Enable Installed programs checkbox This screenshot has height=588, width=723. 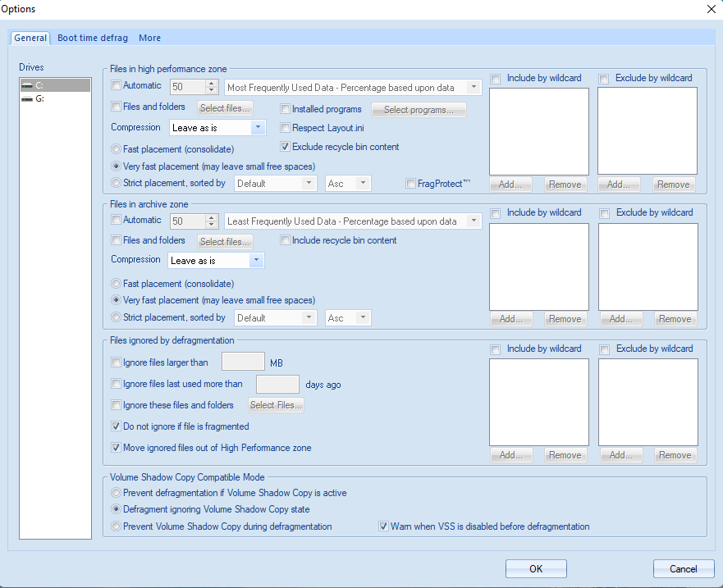click(x=286, y=109)
